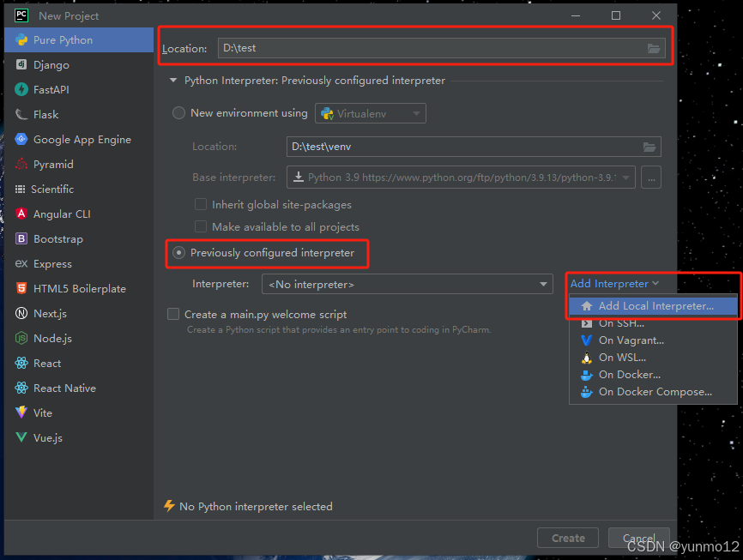Choose On Vagrant menu item
The image size is (743, 560).
(654, 340)
